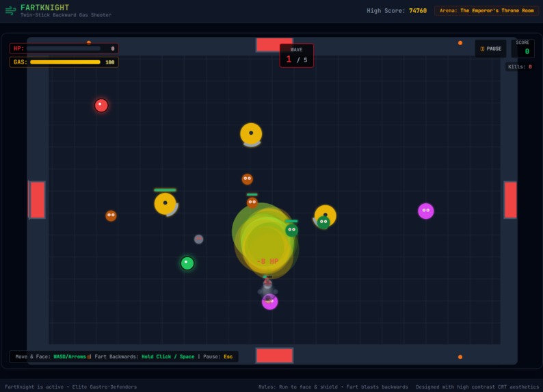Click the yellow GAS meter bar
Viewport: 543px width, 392px height.
pyautogui.click(x=65, y=62)
